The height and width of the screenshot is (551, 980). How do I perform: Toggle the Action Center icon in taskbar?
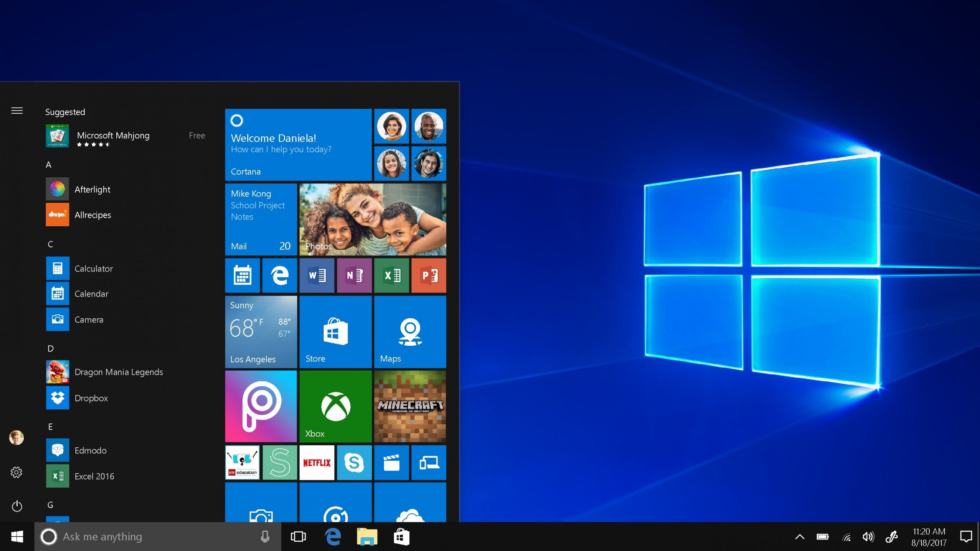click(967, 536)
